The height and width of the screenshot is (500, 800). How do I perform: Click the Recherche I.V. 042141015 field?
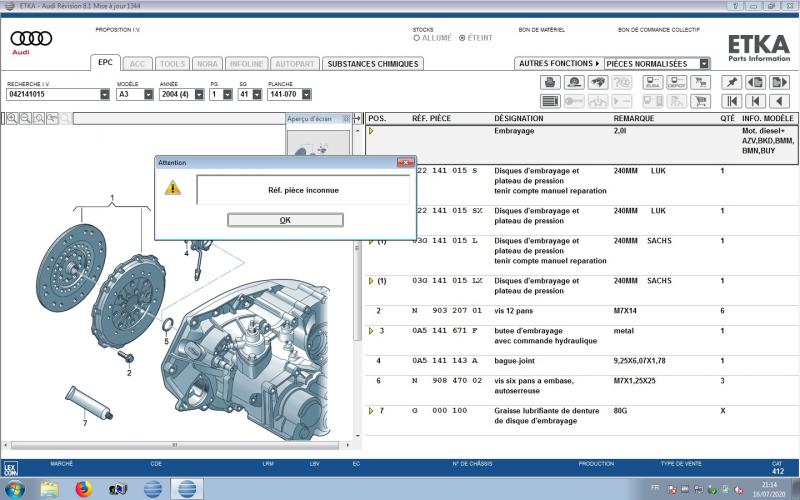[53, 94]
